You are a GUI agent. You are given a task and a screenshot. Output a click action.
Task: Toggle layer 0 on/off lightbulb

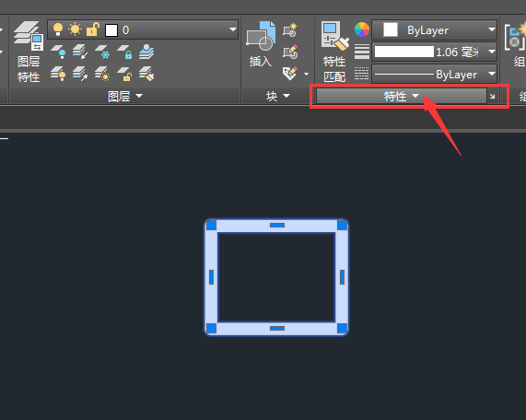(x=58, y=29)
